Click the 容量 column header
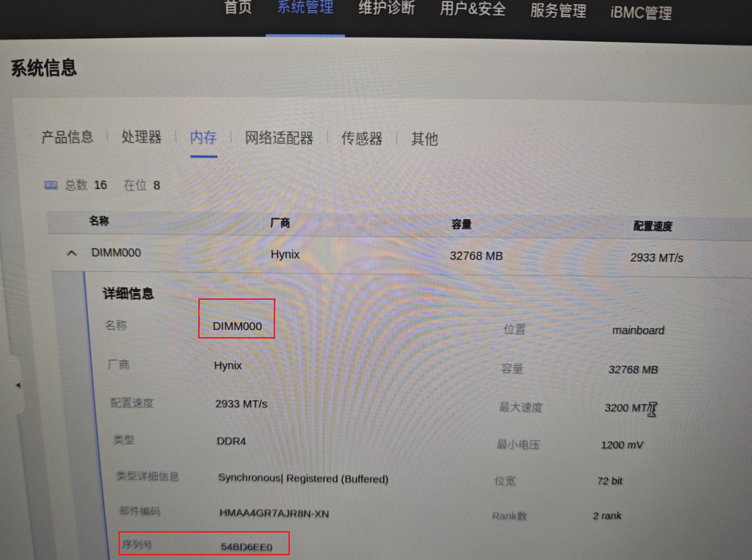The width and height of the screenshot is (752, 560). (461, 224)
